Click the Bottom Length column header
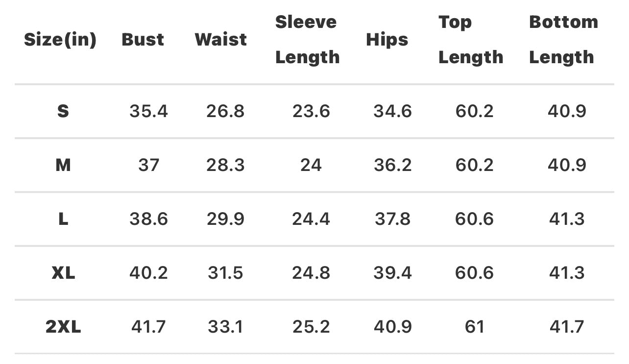 click(x=563, y=40)
